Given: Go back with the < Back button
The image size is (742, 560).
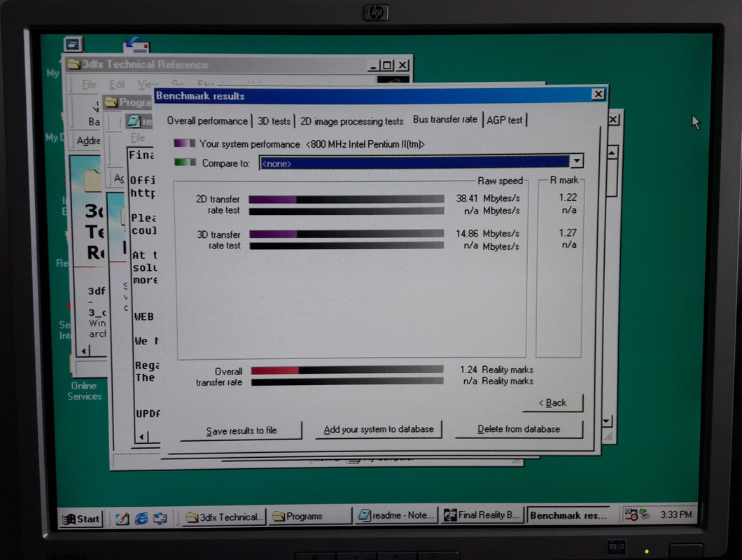Looking at the screenshot, I should (553, 402).
